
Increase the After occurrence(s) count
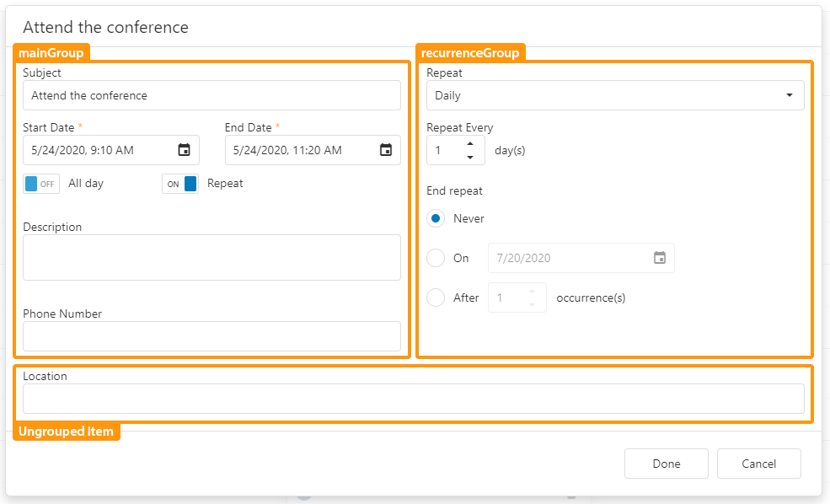point(532,291)
